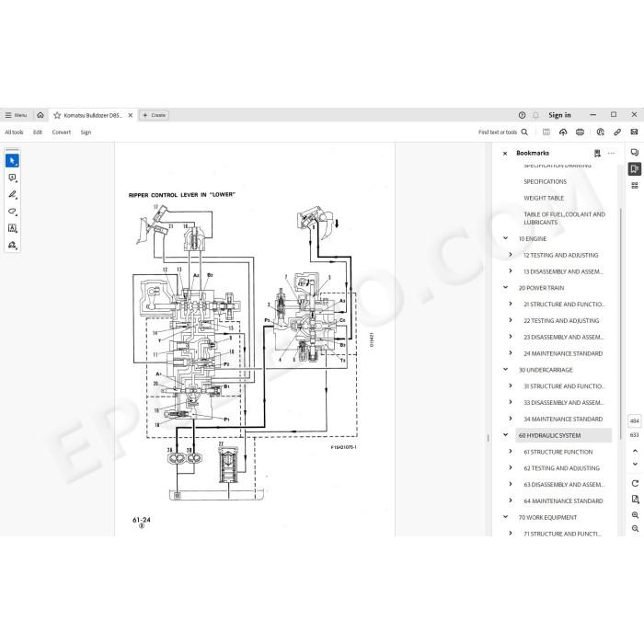Click the upload to cloud icon
The height and width of the screenshot is (644, 644).
tap(563, 132)
